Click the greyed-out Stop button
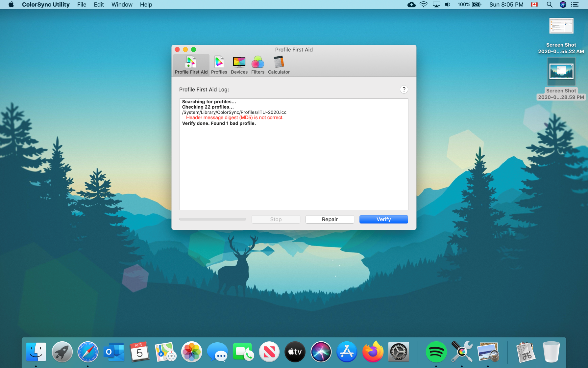This screenshot has height=368, width=588. coord(276,220)
